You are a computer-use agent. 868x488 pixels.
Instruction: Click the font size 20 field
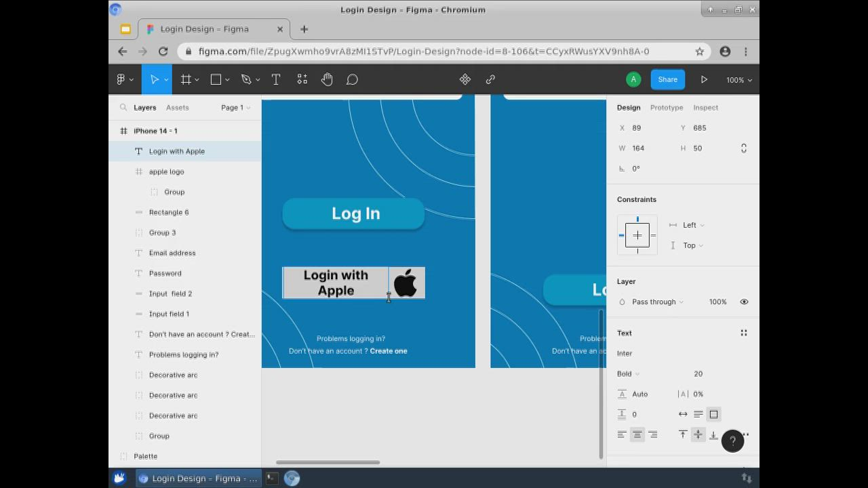tap(698, 373)
